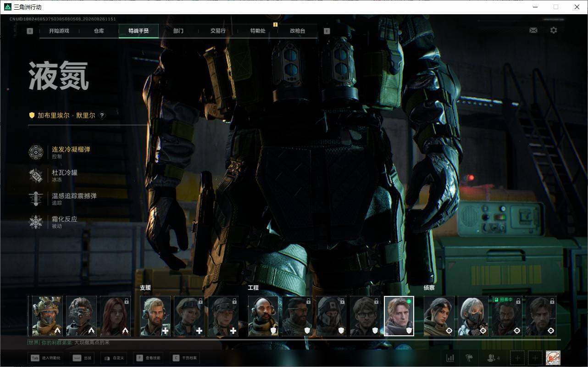Open the mail inbox envelope icon
The height and width of the screenshot is (367, 588).
533,30
